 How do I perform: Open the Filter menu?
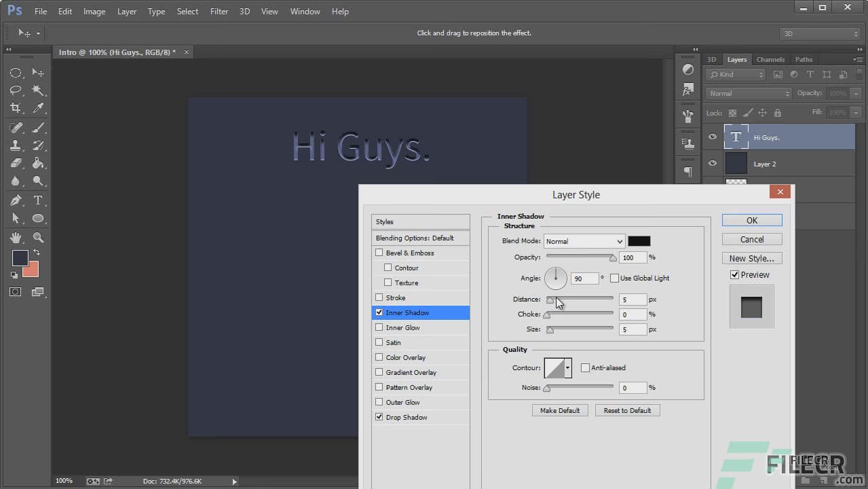(219, 11)
